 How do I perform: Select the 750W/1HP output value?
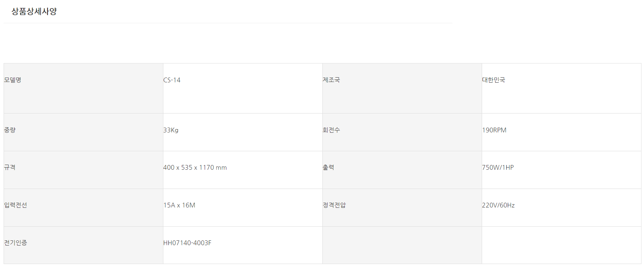[498, 168]
